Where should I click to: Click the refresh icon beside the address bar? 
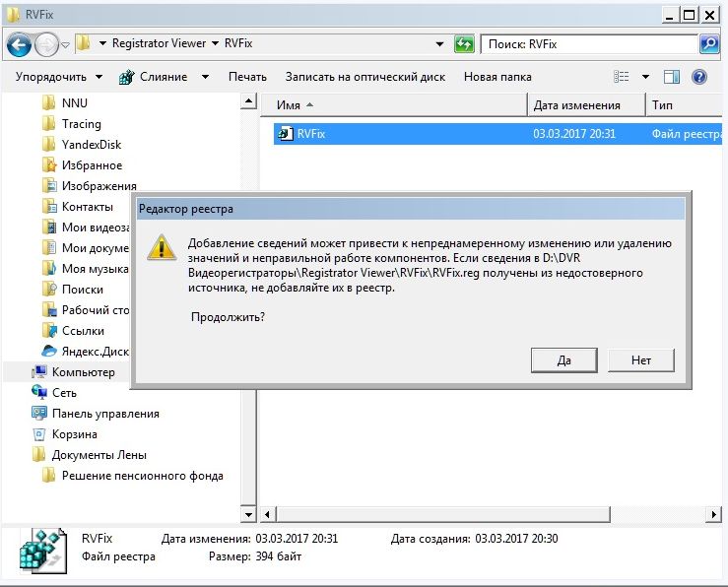coord(464,44)
